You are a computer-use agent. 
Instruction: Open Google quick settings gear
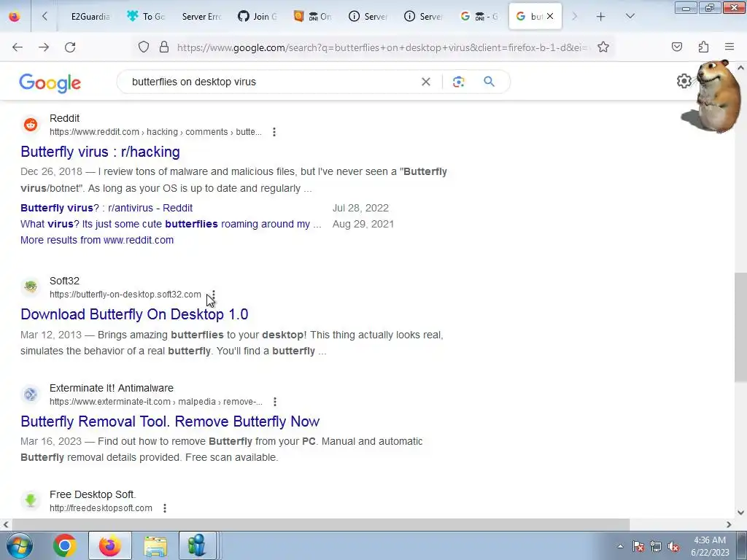(x=684, y=81)
